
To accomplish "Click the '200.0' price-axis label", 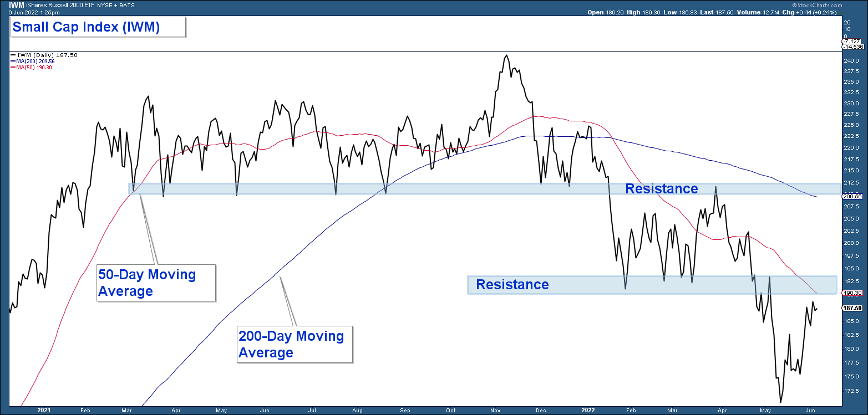I will click(x=851, y=243).
